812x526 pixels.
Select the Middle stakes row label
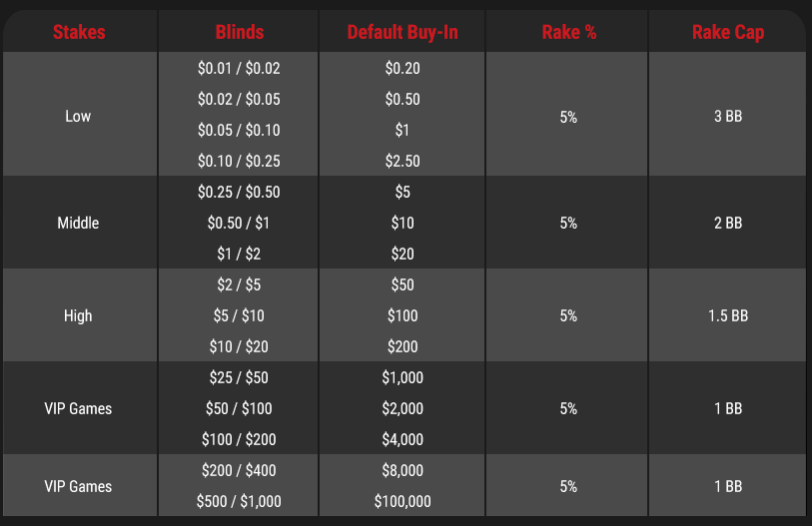point(78,223)
